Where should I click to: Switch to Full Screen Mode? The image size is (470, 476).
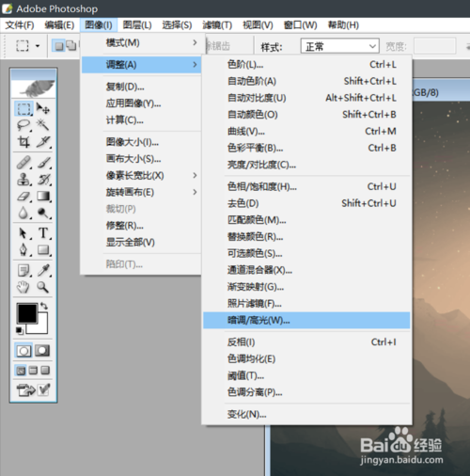(x=45, y=371)
